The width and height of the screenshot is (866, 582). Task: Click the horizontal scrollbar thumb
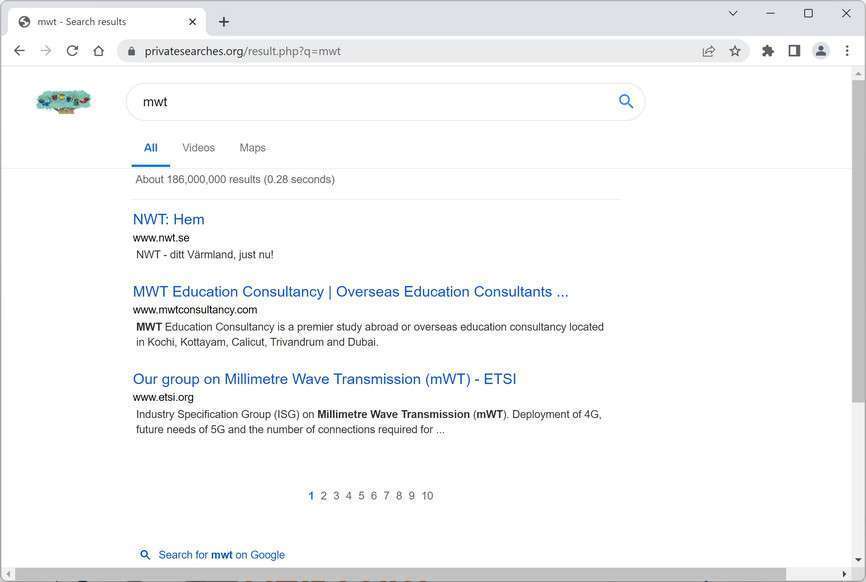click(399, 574)
